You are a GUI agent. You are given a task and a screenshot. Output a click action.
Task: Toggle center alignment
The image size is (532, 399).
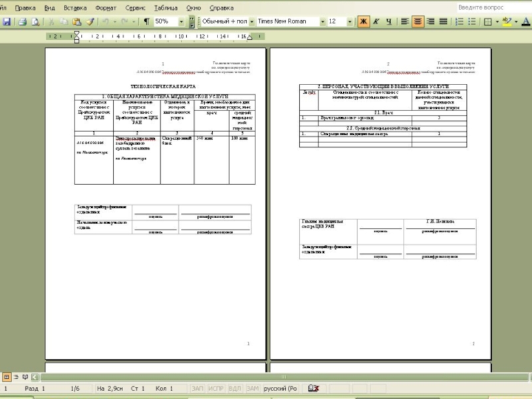(418, 22)
